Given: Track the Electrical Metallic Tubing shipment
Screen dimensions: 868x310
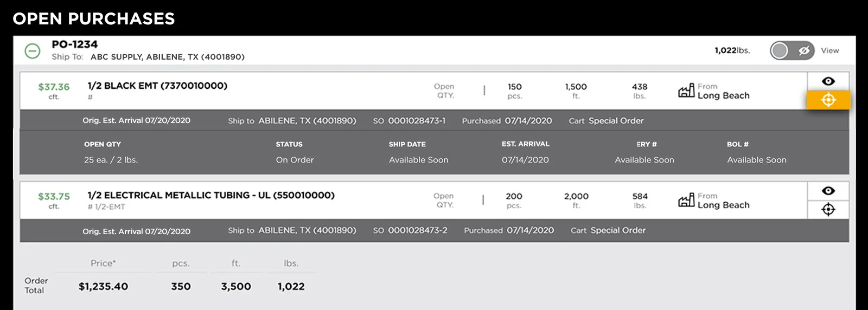Looking at the screenshot, I should 828,210.
